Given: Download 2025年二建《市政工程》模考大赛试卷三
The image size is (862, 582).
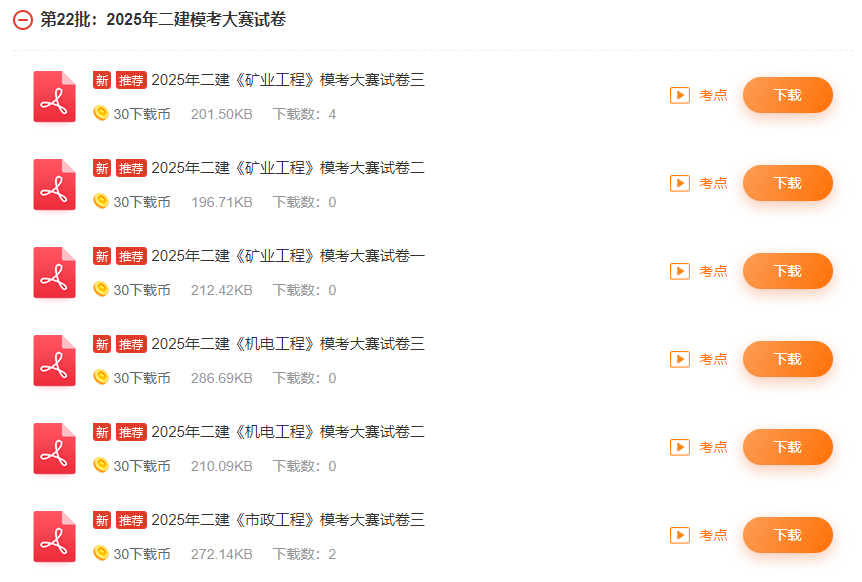Looking at the screenshot, I should 788,535.
